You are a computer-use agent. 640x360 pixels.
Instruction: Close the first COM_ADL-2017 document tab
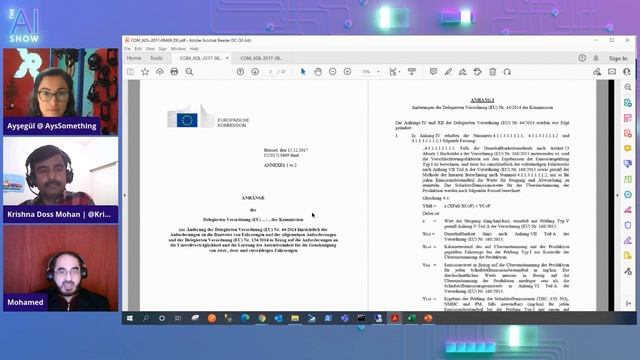point(227,58)
